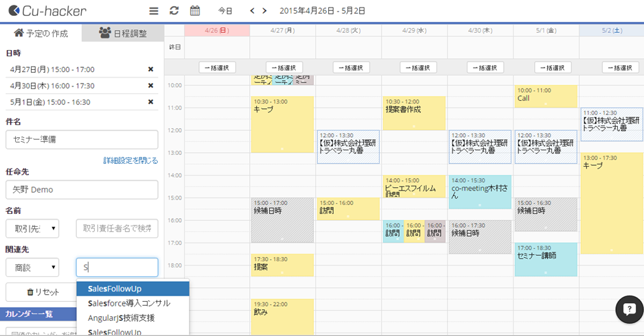Open the help question mark button
The image size is (644, 336).
pyautogui.click(x=628, y=309)
